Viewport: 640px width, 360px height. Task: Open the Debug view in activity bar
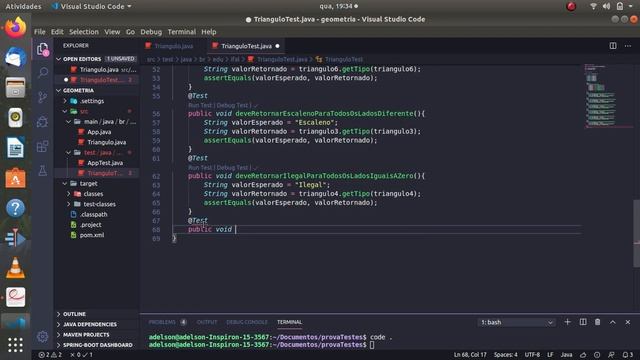click(x=42, y=122)
